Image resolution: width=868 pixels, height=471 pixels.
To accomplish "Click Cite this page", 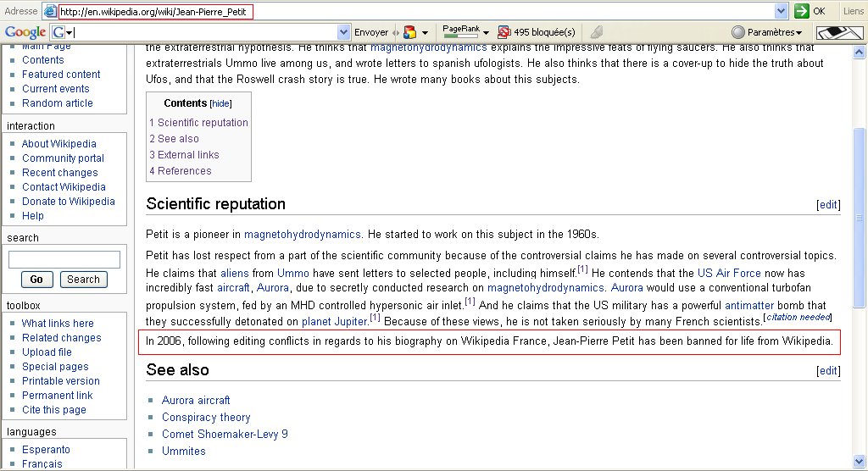I will pos(54,409).
